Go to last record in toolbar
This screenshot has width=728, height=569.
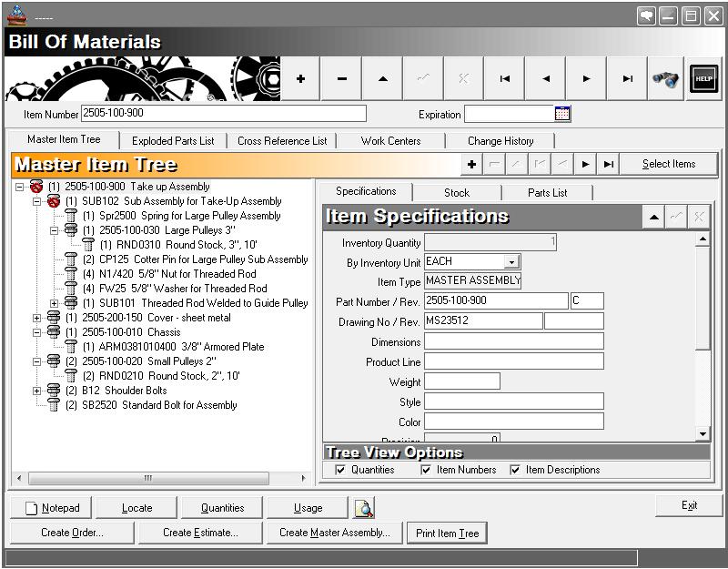click(627, 79)
